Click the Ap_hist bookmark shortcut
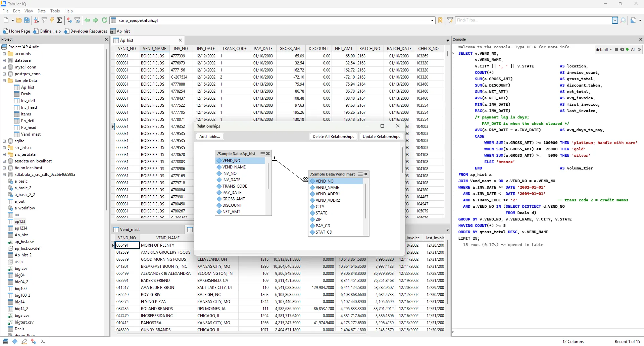The height and width of the screenshot is (346, 644). [120, 31]
